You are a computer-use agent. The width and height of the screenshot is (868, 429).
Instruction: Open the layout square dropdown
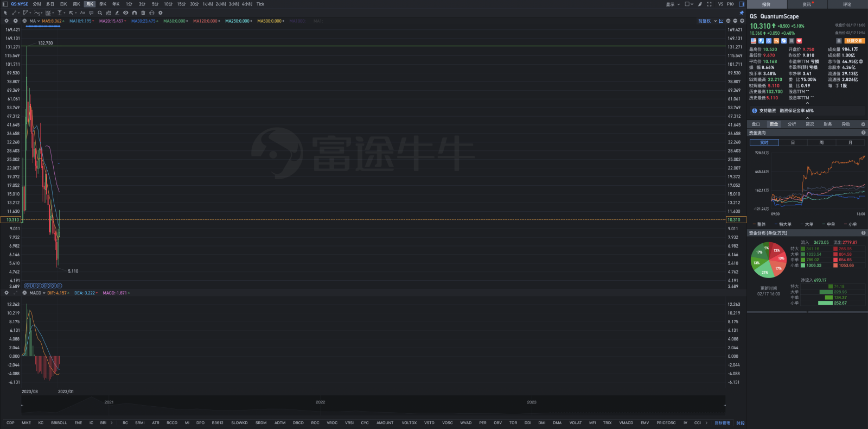coord(689,4)
